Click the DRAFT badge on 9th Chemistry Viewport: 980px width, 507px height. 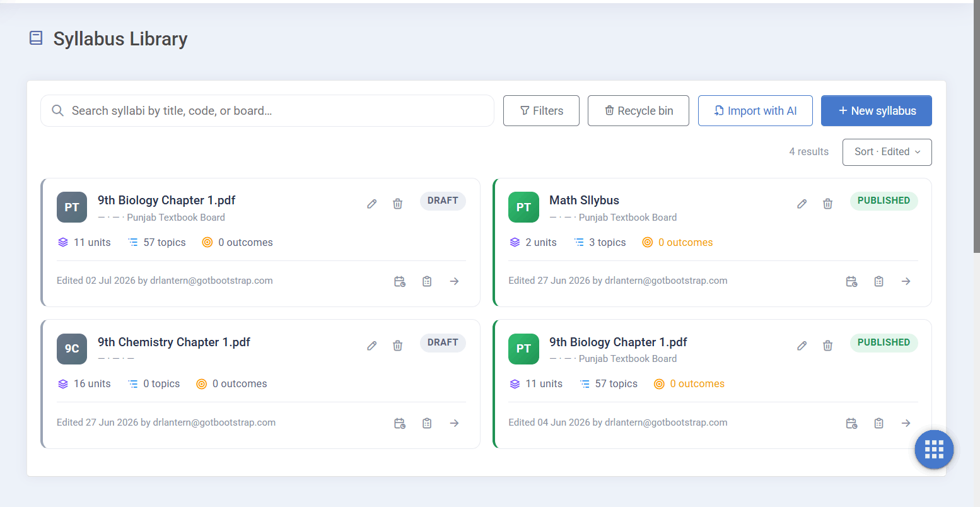pyautogui.click(x=443, y=342)
